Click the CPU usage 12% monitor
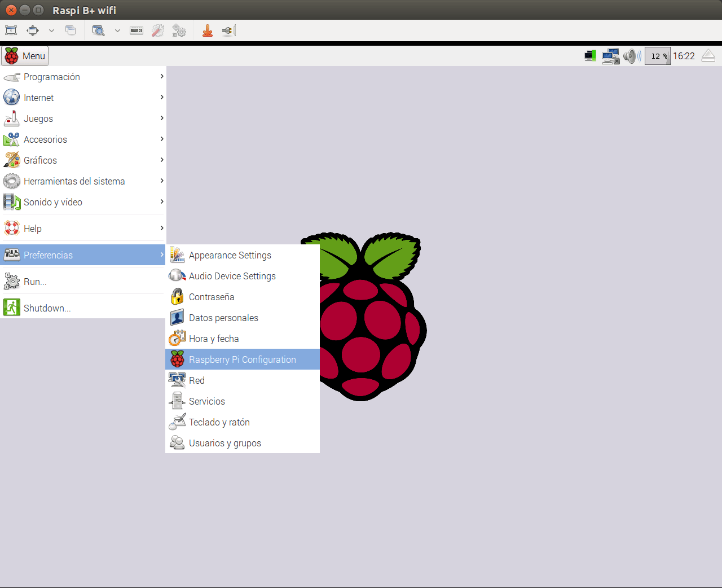722x588 pixels. 657,56
